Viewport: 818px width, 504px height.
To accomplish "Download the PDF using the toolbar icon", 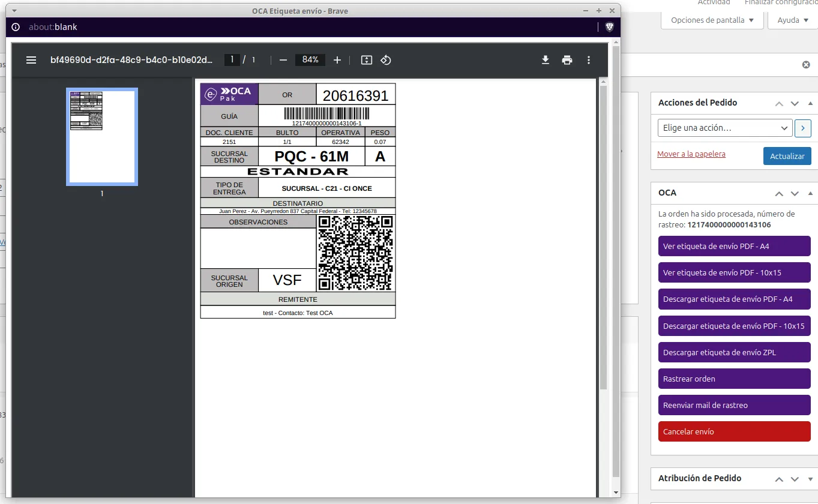I will [546, 60].
